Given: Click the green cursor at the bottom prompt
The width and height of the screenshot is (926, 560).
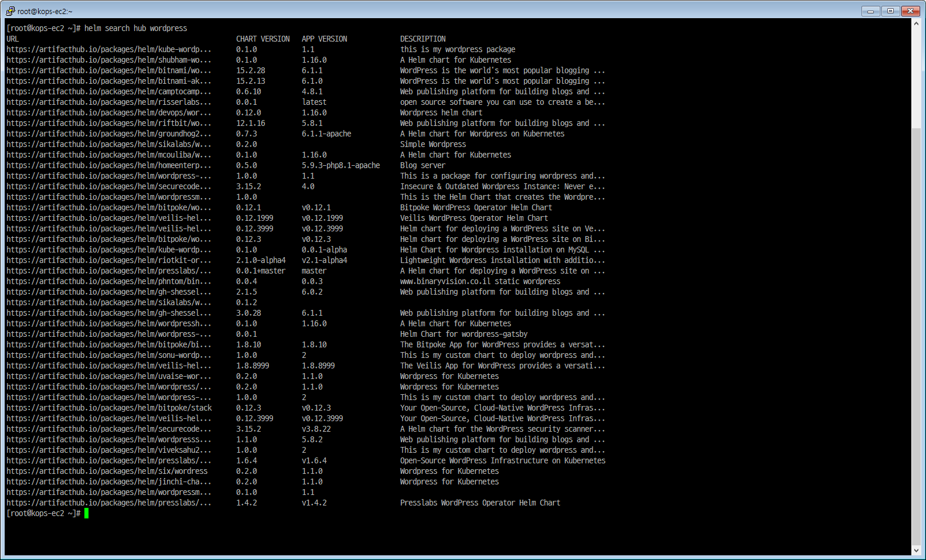Looking at the screenshot, I should (x=86, y=513).
